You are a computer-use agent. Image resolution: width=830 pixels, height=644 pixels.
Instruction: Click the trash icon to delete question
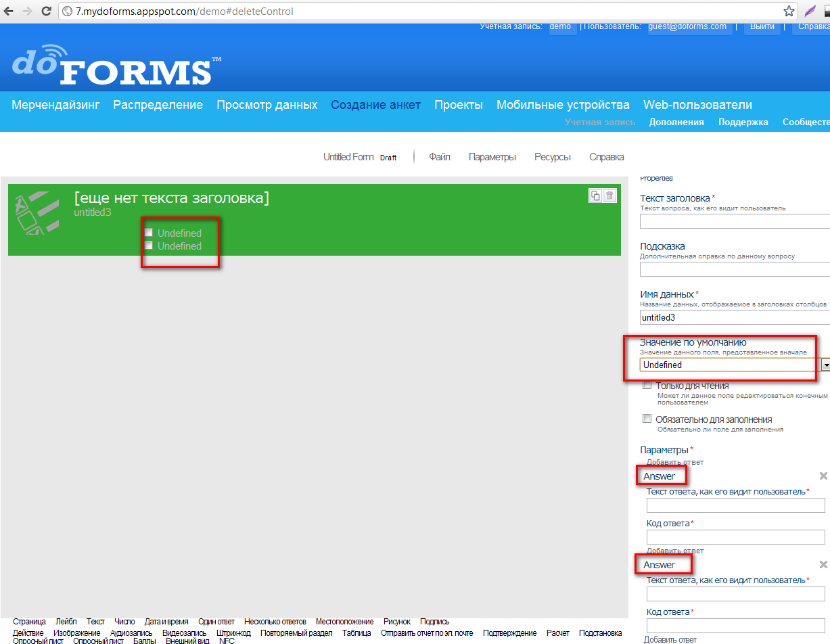point(609,195)
